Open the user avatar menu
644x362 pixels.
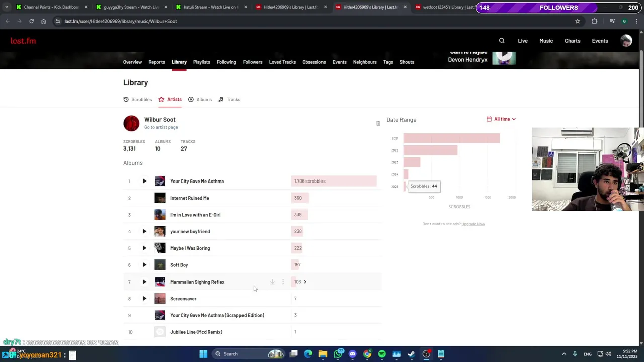pos(626,41)
